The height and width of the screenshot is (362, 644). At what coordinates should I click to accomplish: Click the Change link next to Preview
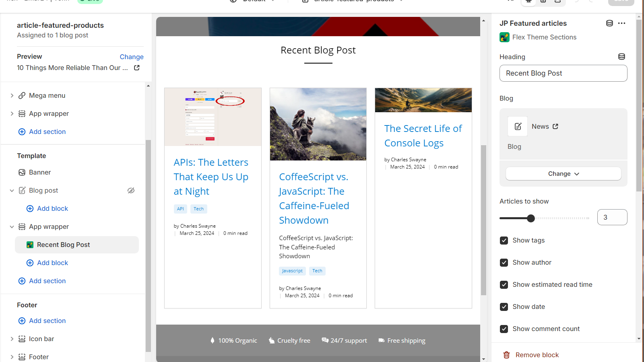132,57
